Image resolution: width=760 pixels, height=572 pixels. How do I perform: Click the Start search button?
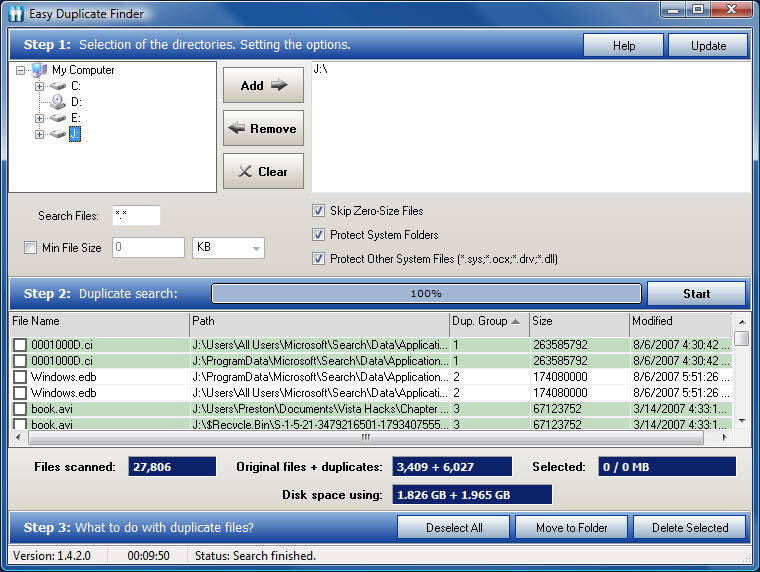(696, 294)
